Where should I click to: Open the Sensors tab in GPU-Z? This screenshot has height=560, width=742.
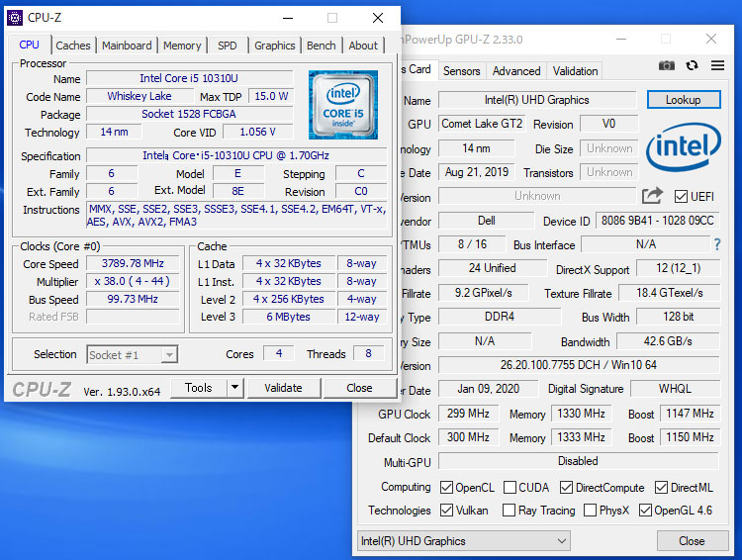pyautogui.click(x=461, y=71)
